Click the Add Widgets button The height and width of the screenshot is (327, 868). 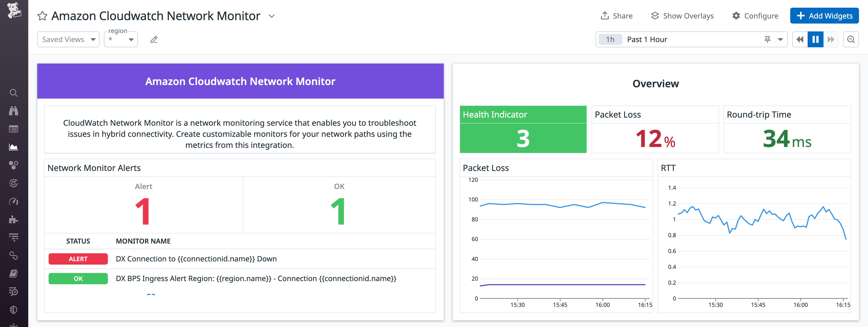pyautogui.click(x=825, y=16)
